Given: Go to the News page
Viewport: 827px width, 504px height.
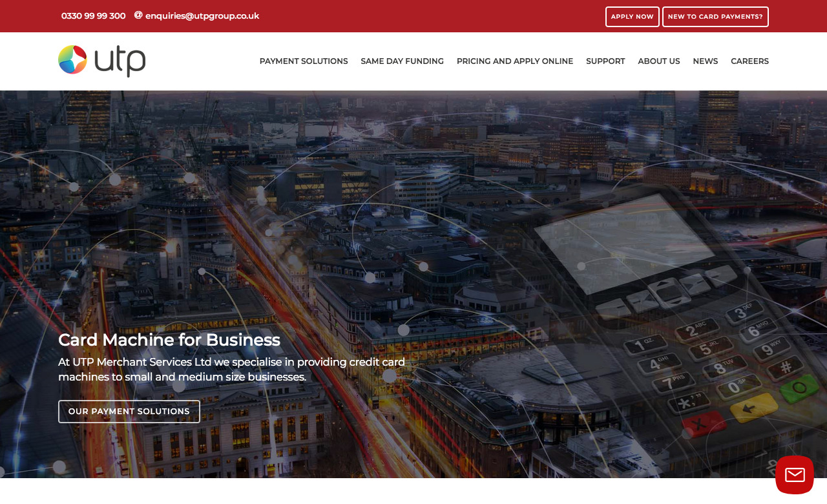Looking at the screenshot, I should tap(706, 61).
